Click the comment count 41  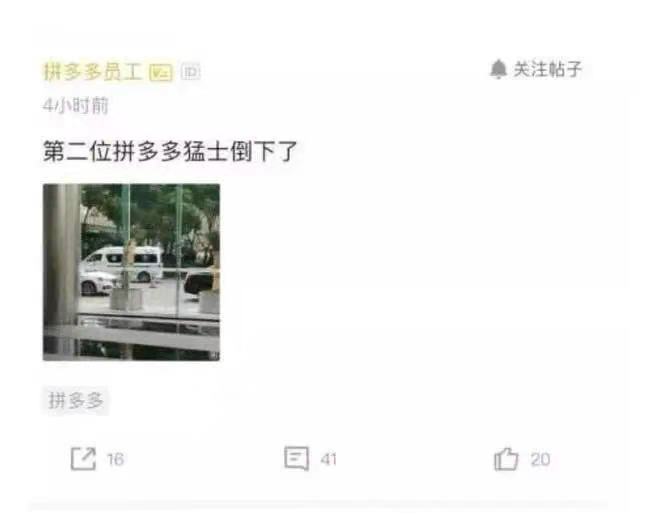click(328, 459)
